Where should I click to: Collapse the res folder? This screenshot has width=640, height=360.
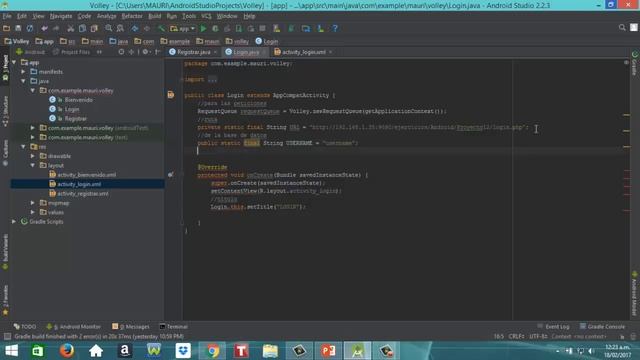(x=24, y=147)
